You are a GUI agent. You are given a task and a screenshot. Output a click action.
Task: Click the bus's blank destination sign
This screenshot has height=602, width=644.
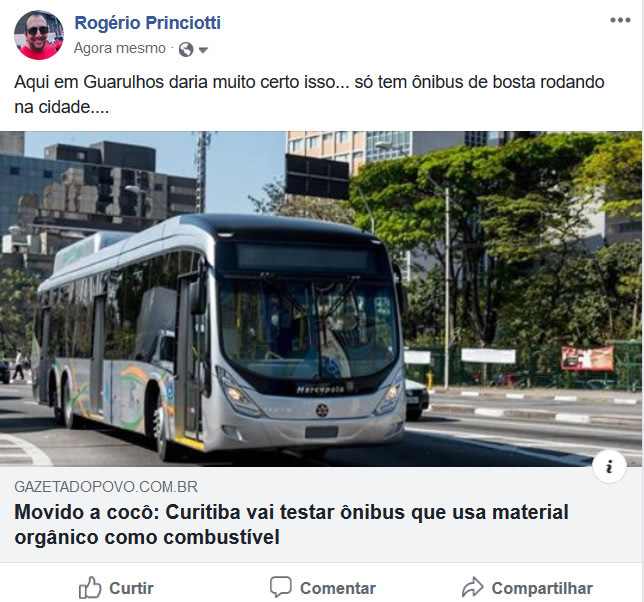[306, 257]
